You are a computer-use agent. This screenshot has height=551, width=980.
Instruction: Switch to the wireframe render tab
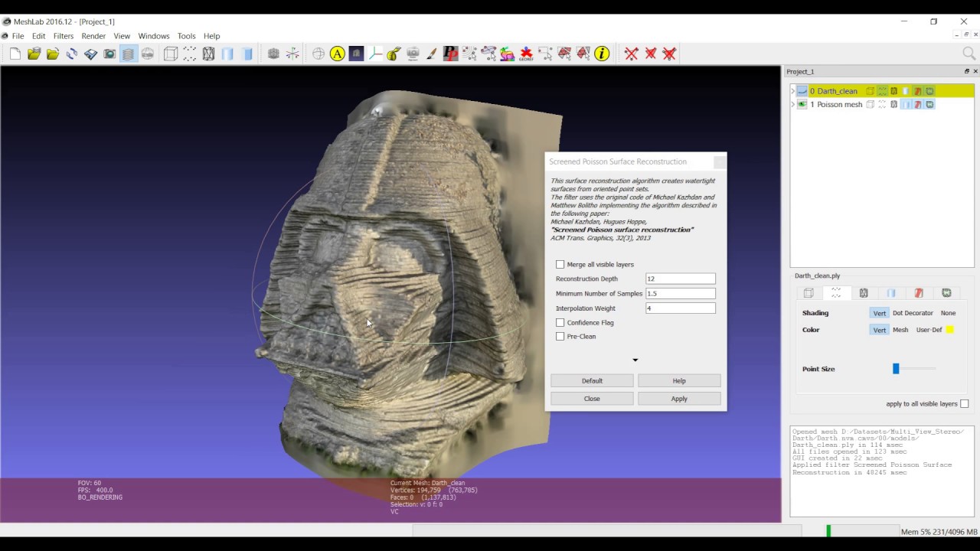coord(864,293)
